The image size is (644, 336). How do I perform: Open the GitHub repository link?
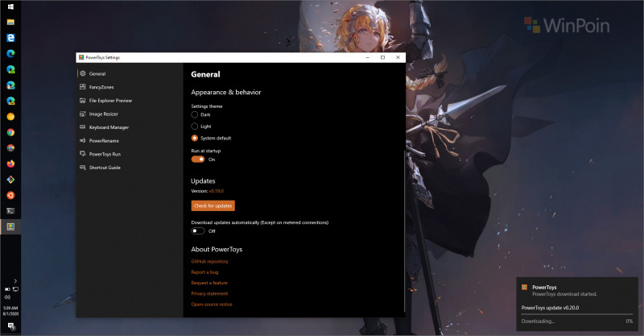(x=209, y=262)
